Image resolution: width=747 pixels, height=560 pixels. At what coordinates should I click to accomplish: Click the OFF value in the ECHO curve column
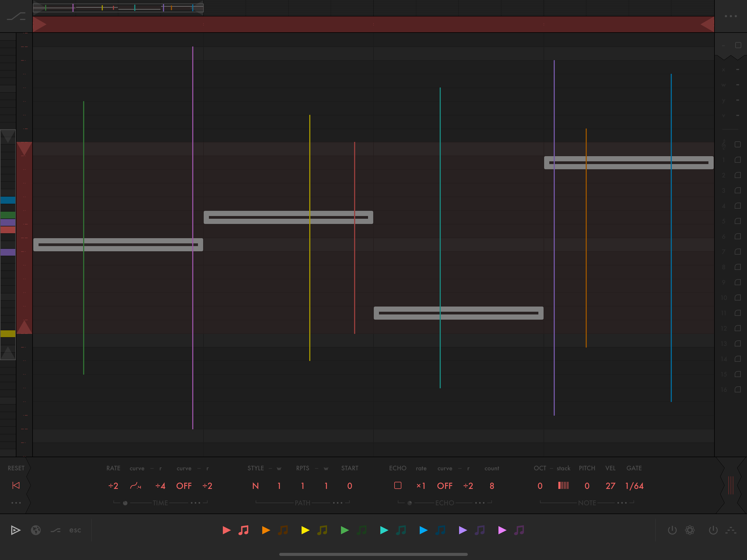click(x=445, y=486)
